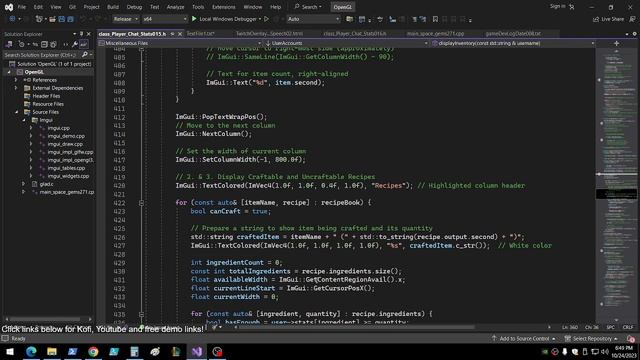Toggle code fold at line 422

[141, 202]
